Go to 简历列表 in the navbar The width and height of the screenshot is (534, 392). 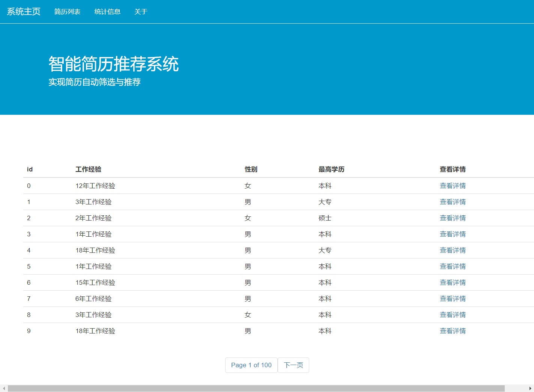point(68,12)
